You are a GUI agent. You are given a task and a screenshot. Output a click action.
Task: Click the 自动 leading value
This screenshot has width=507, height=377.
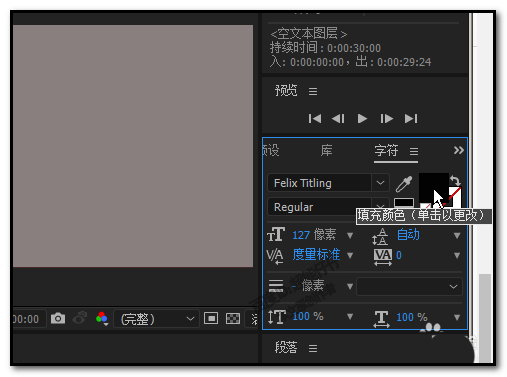pos(408,235)
